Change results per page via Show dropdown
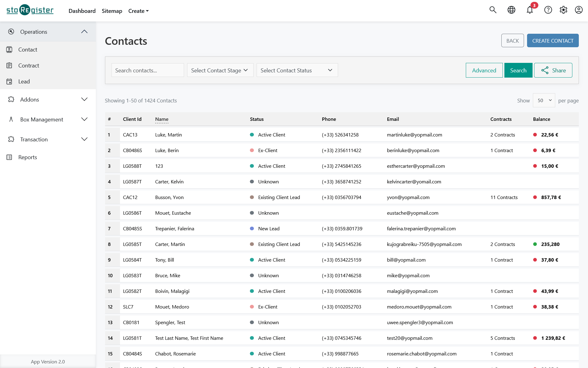 544,100
